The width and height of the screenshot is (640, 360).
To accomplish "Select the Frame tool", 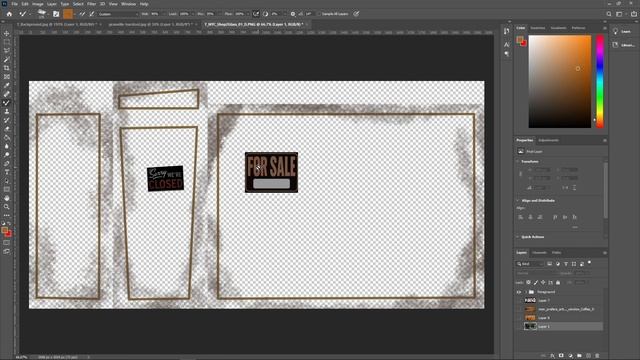I will (7, 77).
